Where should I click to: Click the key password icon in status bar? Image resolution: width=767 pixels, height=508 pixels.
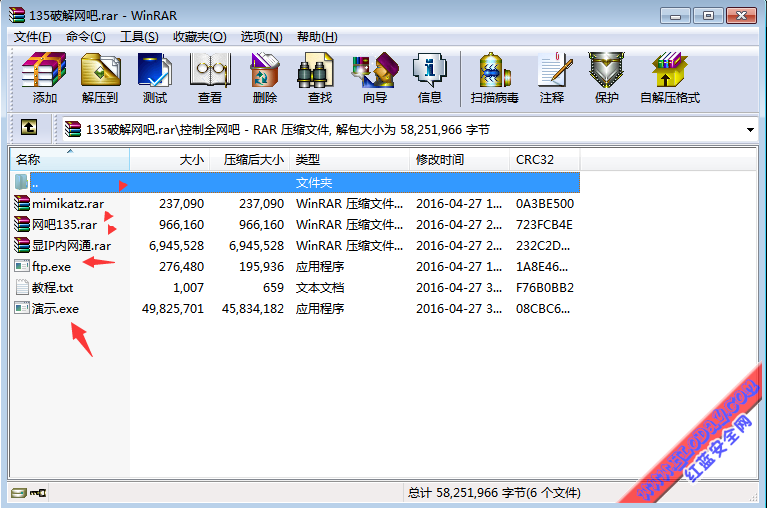tap(38, 493)
